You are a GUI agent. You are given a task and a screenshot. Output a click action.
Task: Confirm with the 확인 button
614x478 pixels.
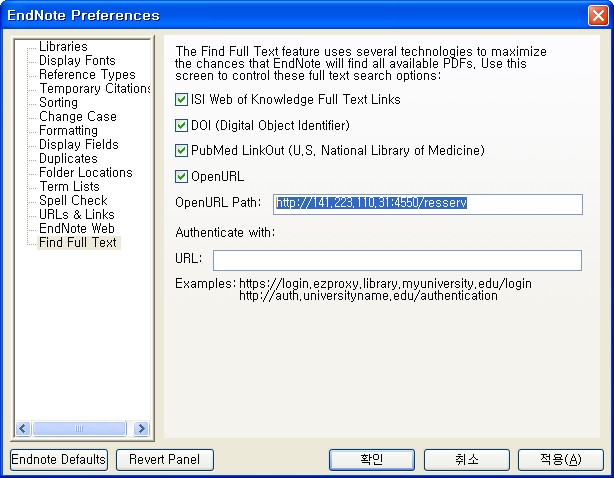point(372,460)
